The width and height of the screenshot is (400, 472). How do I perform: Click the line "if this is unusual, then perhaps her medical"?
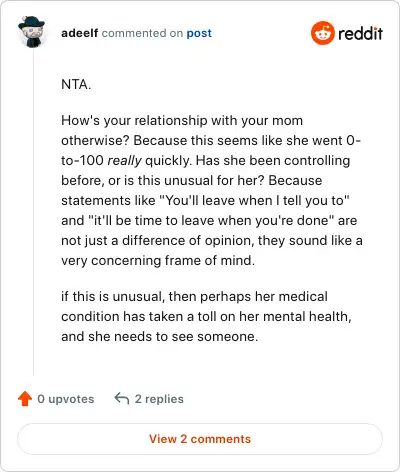point(195,297)
